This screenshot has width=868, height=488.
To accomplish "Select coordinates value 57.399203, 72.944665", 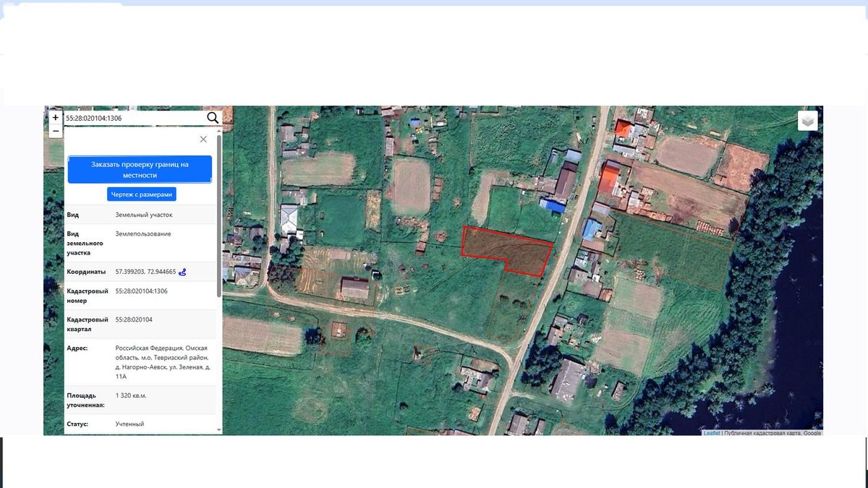I will (145, 272).
